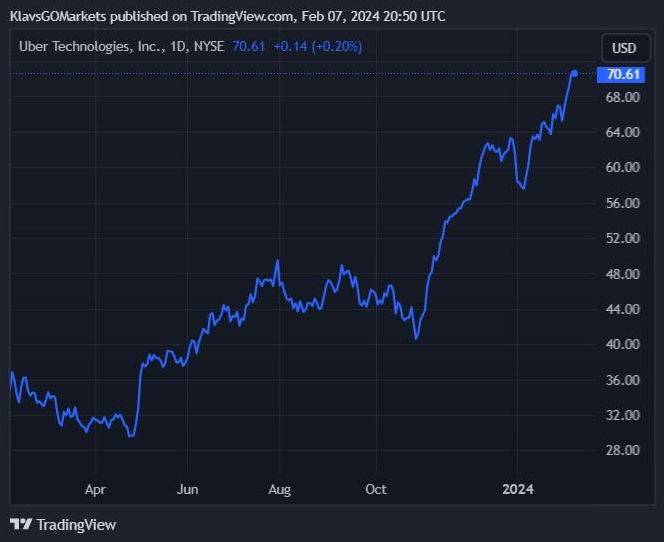Click the Jun time axis label
Screen dimensions: 664x542
[188, 489]
